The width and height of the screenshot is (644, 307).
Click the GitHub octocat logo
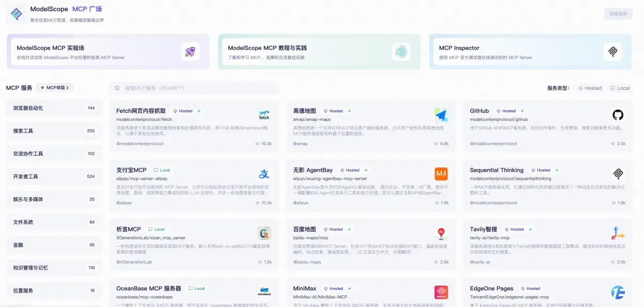[618, 114]
